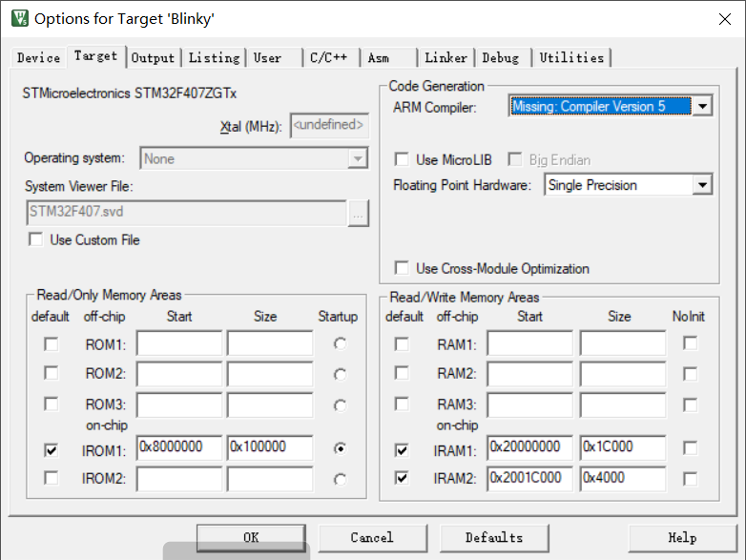Screen dimensions: 746x560
Task: Open the Utilities tab
Action: [571, 58]
